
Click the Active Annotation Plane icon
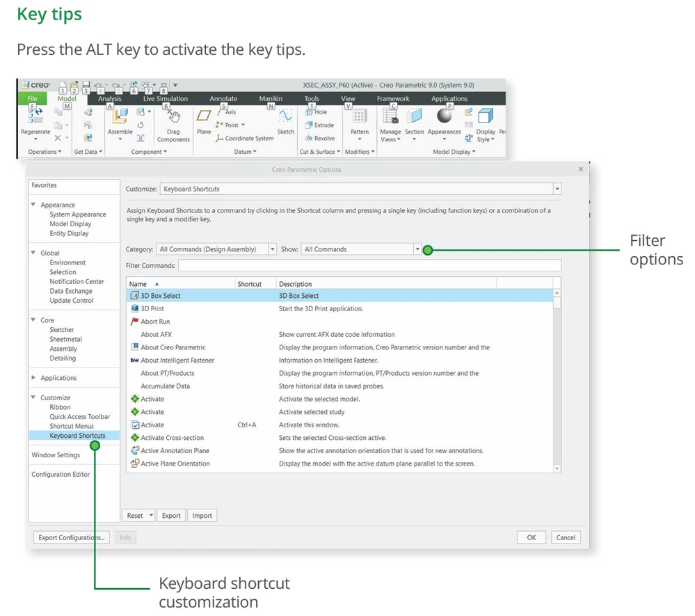tap(135, 450)
